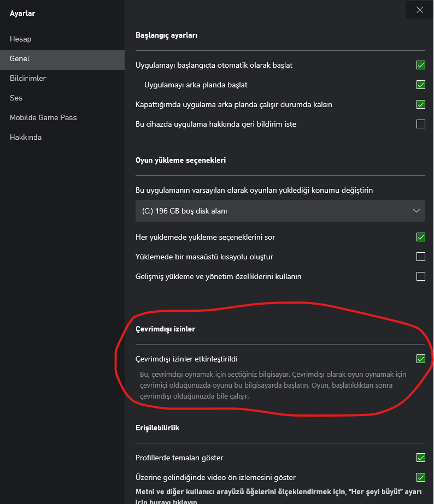The height and width of the screenshot is (504, 434).
Task: Toggle 'Uygulamayı başlangıçta otomatik olarak başlat' checkbox
Action: tap(421, 65)
